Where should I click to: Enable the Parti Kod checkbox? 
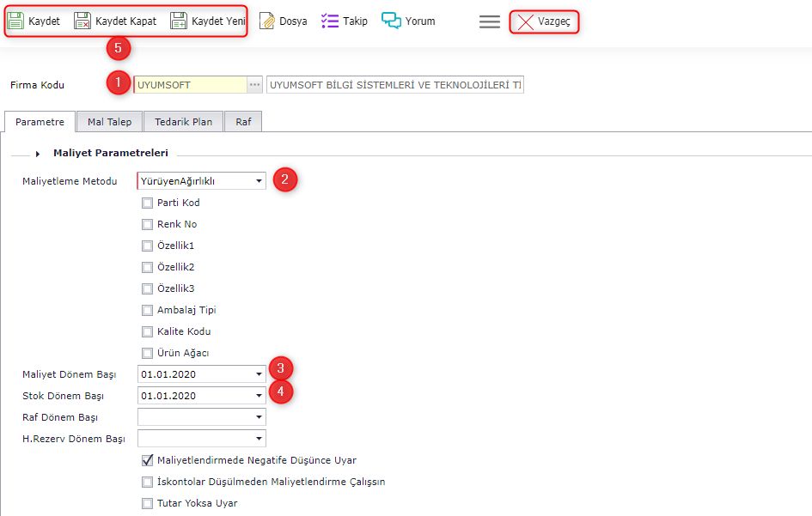click(x=147, y=203)
